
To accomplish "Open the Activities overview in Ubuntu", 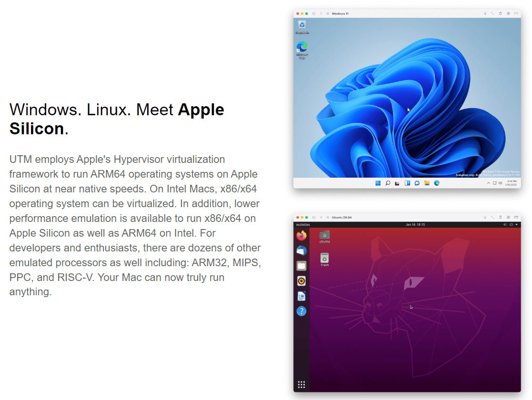I will (303, 224).
